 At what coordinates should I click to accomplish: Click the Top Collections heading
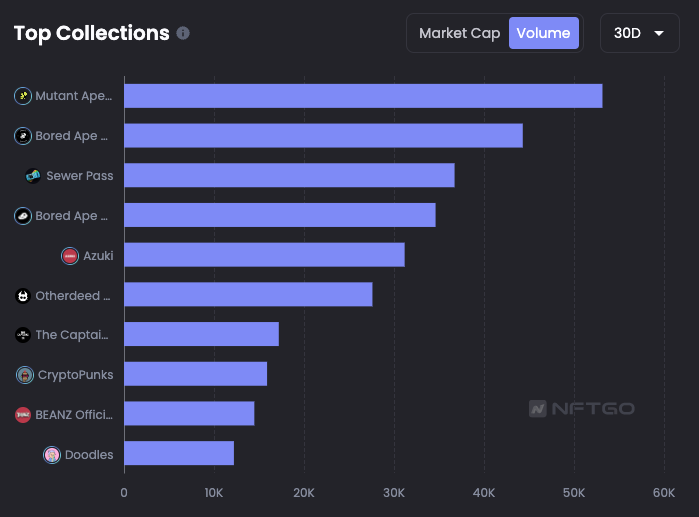click(91, 33)
